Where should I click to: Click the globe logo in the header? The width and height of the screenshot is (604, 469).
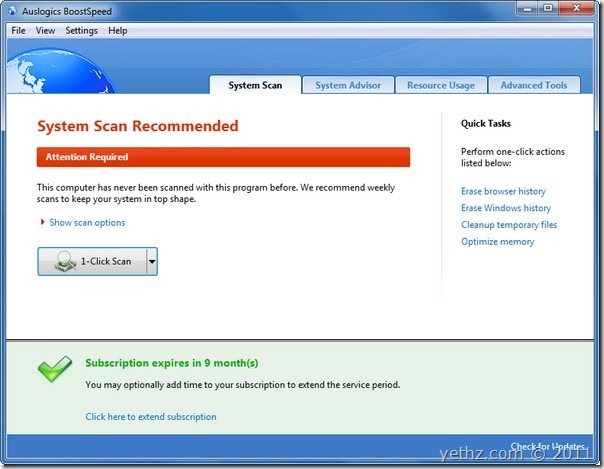pos(30,70)
